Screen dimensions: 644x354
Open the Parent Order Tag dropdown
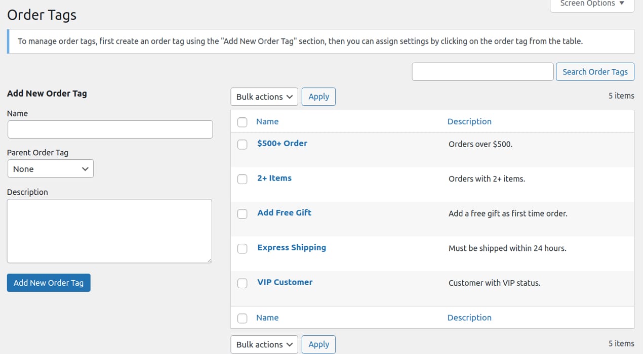coord(51,169)
